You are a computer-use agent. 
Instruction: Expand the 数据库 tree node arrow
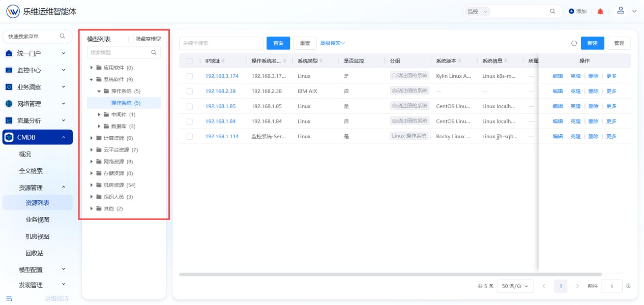[99, 127]
